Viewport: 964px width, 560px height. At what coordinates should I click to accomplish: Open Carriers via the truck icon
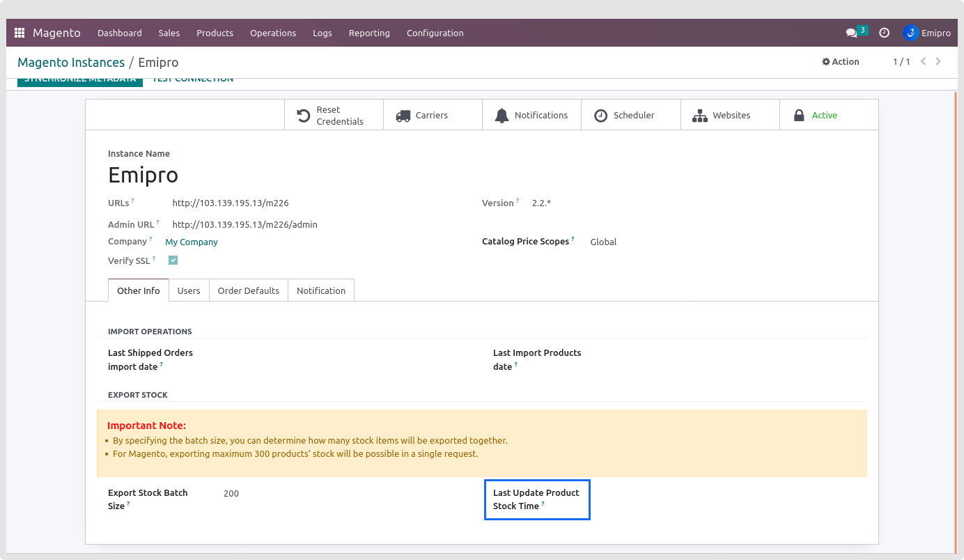403,116
